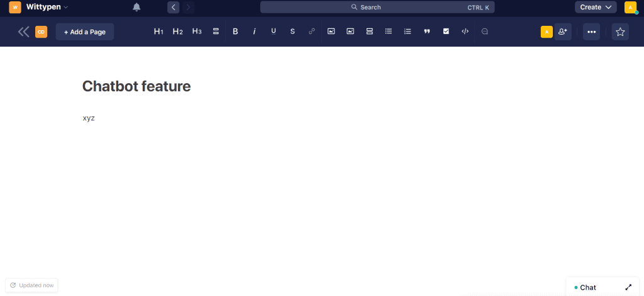Screen dimensions: 644x296
Task: Star this document as favorite
Action: click(x=620, y=31)
